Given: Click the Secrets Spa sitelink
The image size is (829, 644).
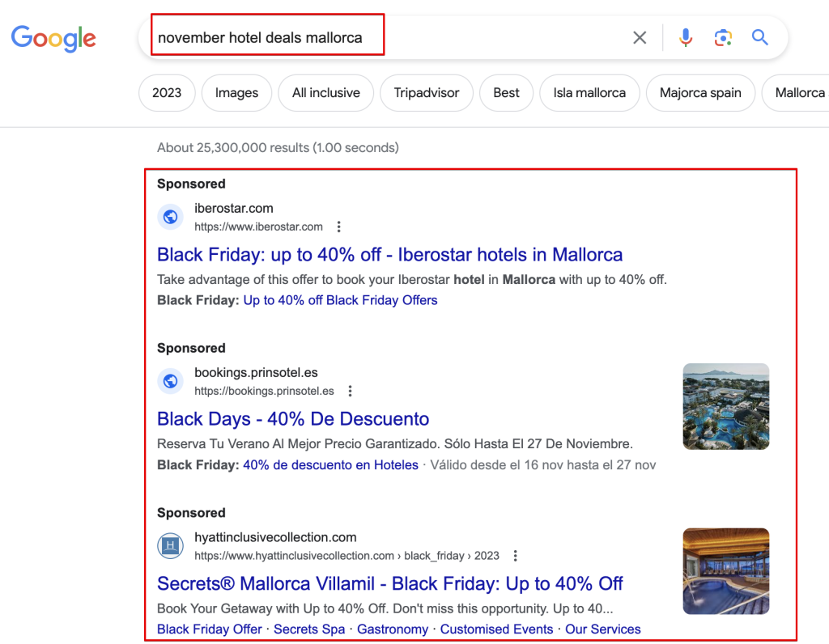Looking at the screenshot, I should coord(309,629).
